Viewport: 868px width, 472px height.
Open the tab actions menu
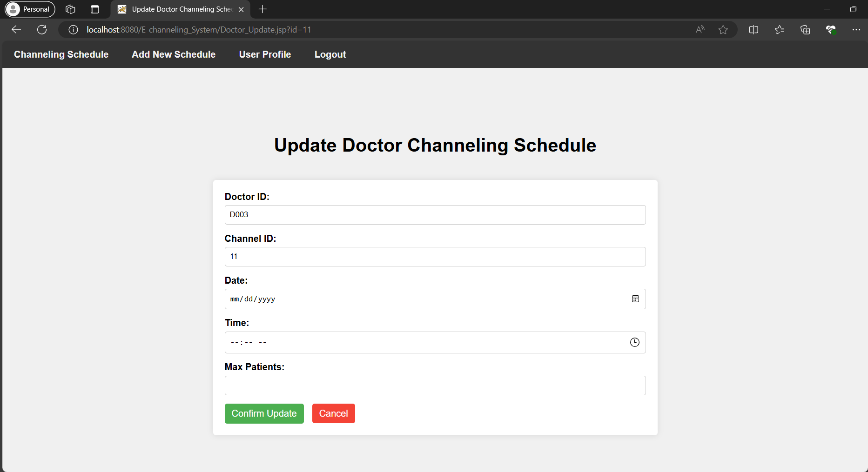95,9
